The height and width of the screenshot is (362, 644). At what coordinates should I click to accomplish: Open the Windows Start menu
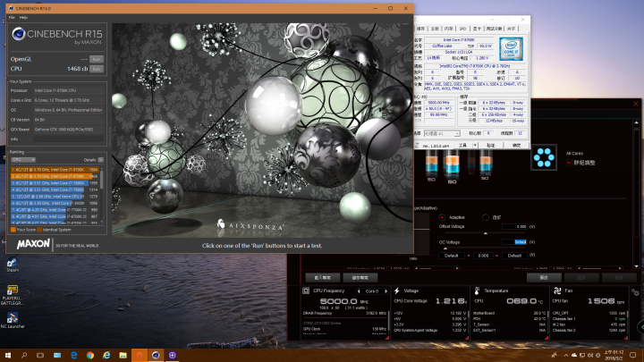[8, 355]
